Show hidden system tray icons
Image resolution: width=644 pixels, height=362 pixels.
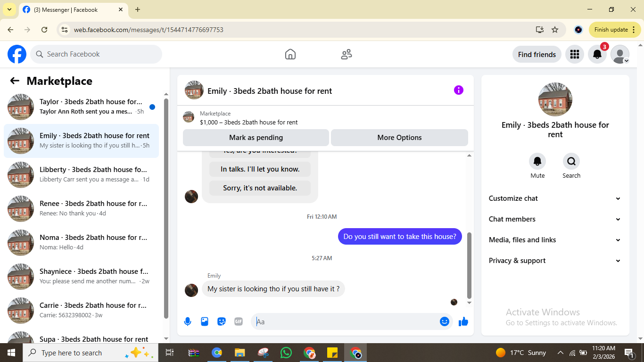click(560, 353)
